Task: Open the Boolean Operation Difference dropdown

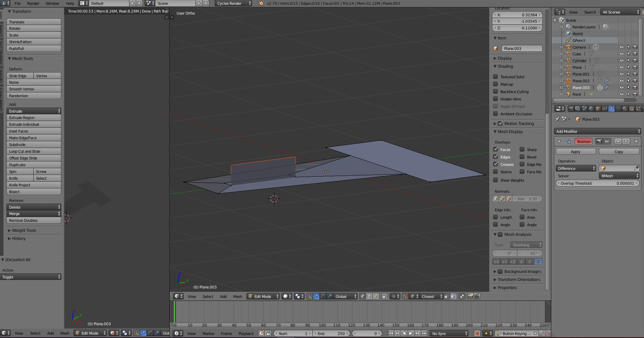Action: [576, 169]
